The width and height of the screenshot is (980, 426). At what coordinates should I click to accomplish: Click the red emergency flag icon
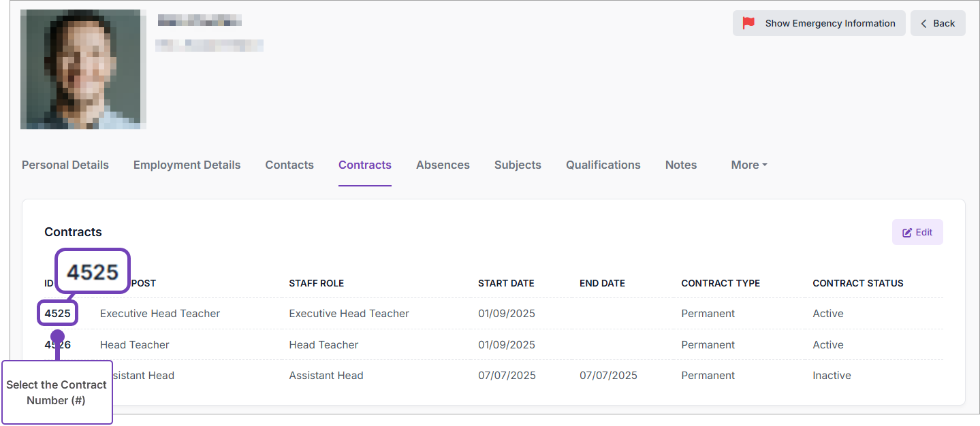(748, 23)
